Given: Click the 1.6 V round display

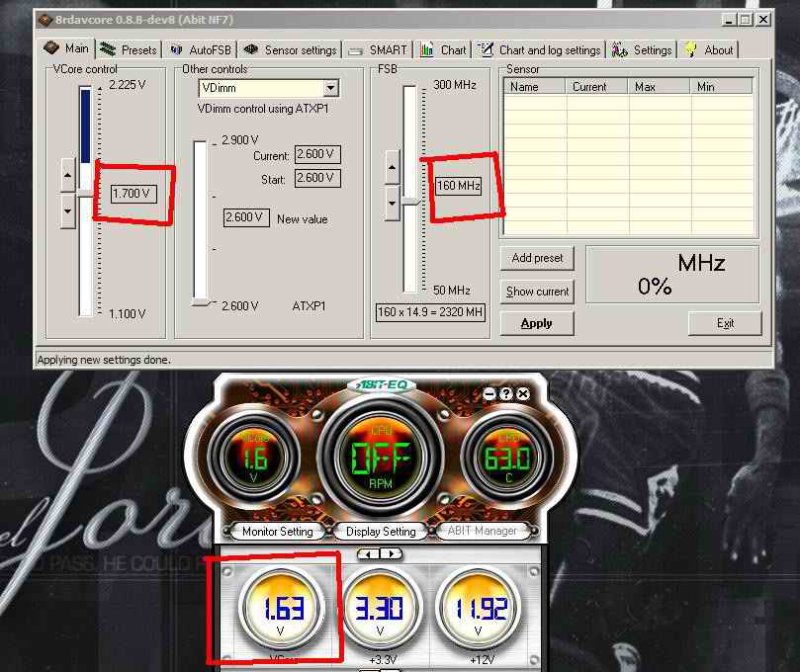Looking at the screenshot, I should pos(254,458).
